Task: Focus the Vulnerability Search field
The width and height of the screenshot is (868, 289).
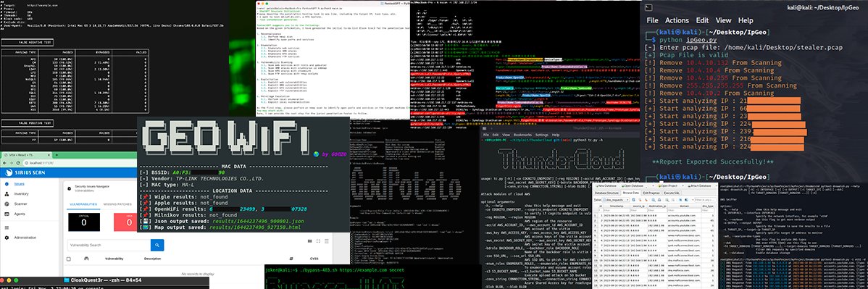Action: tap(109, 246)
